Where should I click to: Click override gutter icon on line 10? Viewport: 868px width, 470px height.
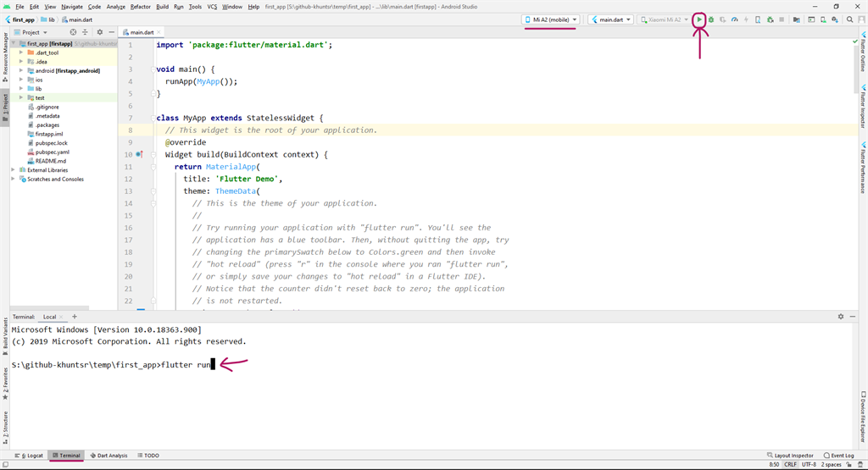[x=140, y=154]
